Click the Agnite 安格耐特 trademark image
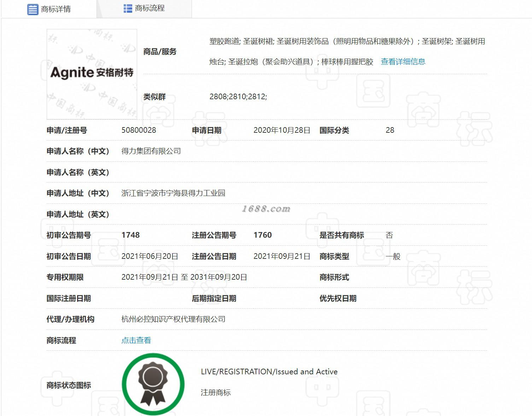Screen dimensions: 532x416 (92, 74)
